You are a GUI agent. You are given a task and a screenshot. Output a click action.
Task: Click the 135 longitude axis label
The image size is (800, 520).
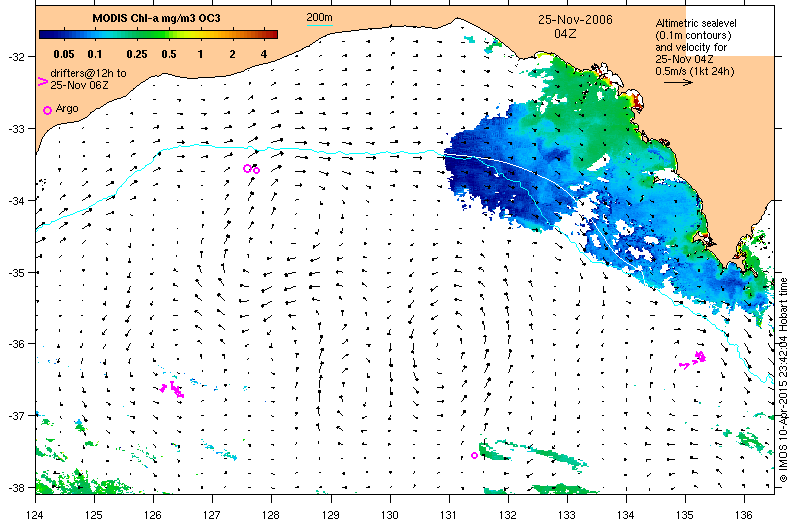685,515
